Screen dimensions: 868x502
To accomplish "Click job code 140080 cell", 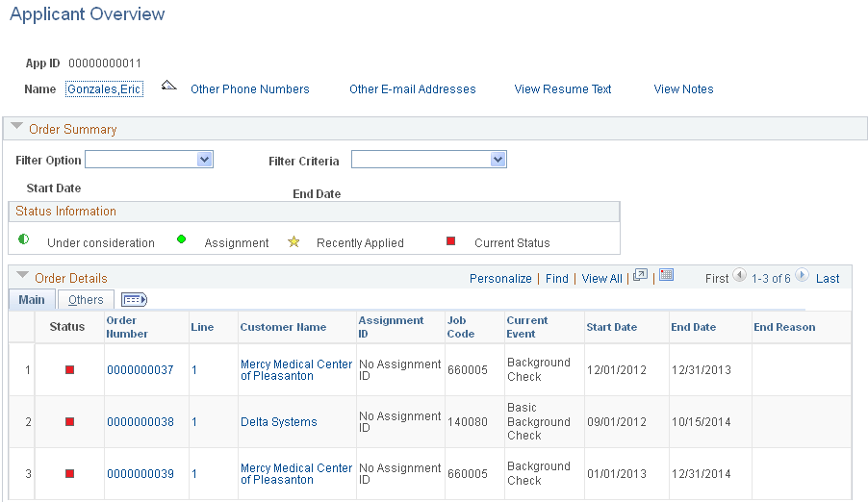I will [x=468, y=422].
